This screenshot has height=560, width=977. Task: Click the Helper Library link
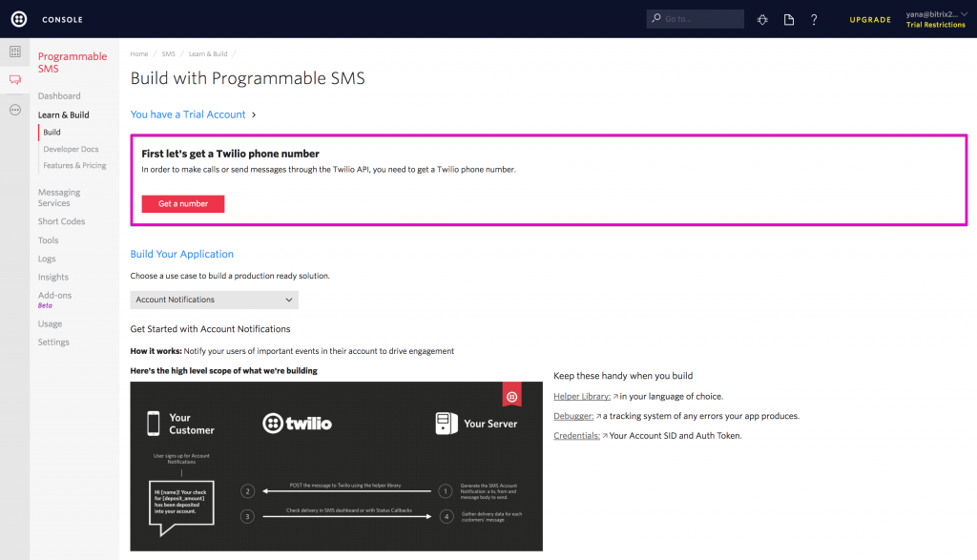point(582,396)
